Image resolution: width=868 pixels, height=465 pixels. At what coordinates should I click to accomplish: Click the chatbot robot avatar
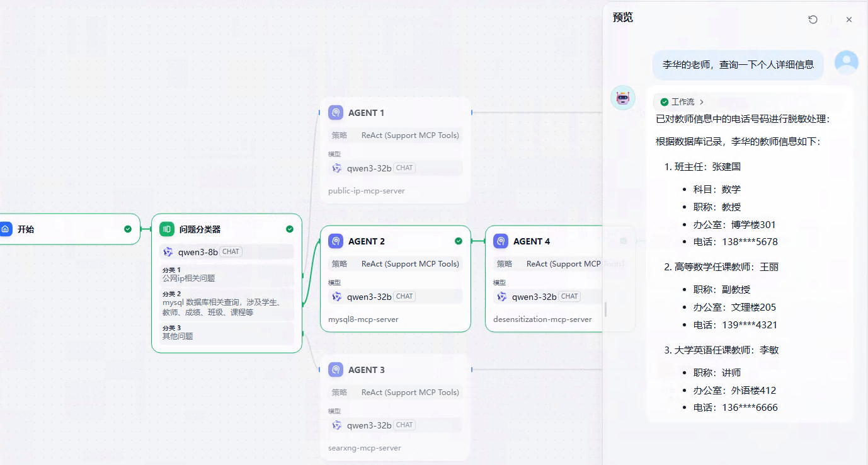click(x=623, y=98)
